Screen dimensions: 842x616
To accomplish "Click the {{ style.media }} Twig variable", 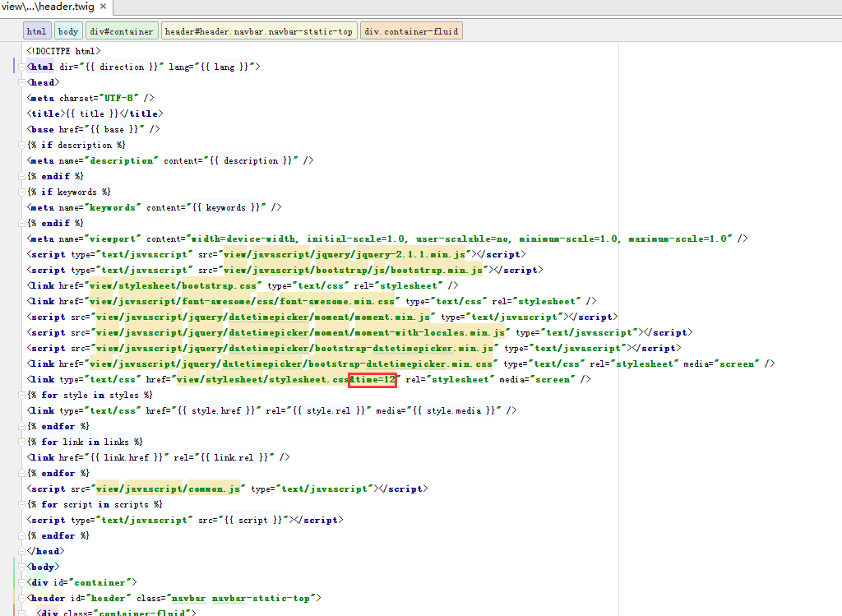I will coord(454,410).
